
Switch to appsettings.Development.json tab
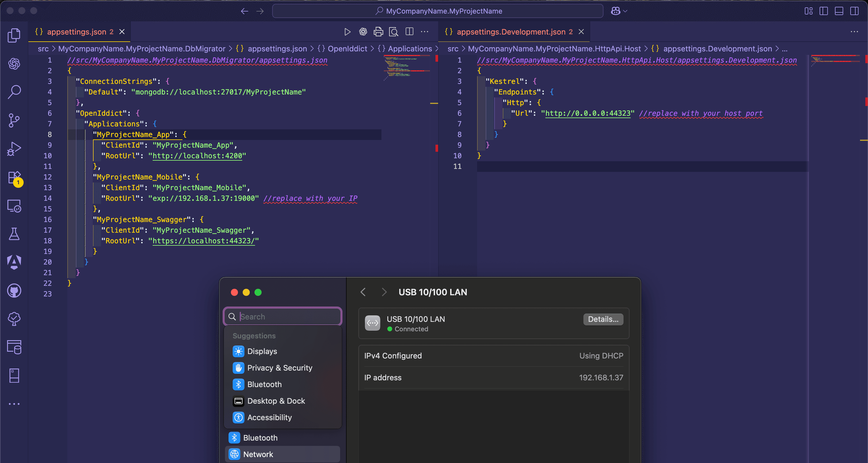coord(510,32)
